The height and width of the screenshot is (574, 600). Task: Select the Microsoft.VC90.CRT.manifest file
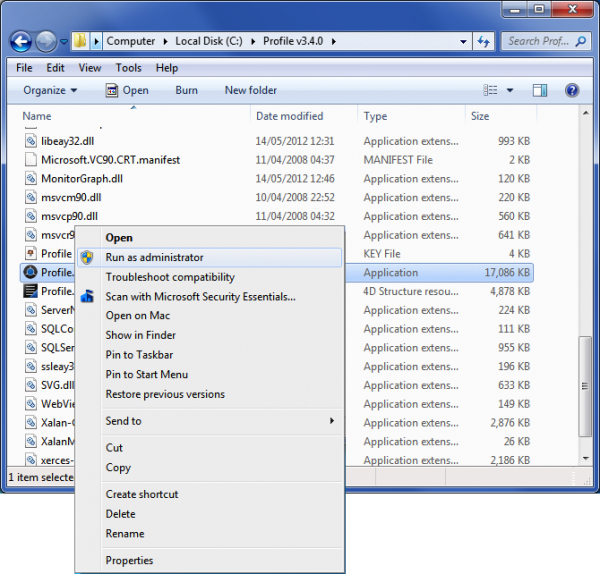pyautogui.click(x=110, y=160)
